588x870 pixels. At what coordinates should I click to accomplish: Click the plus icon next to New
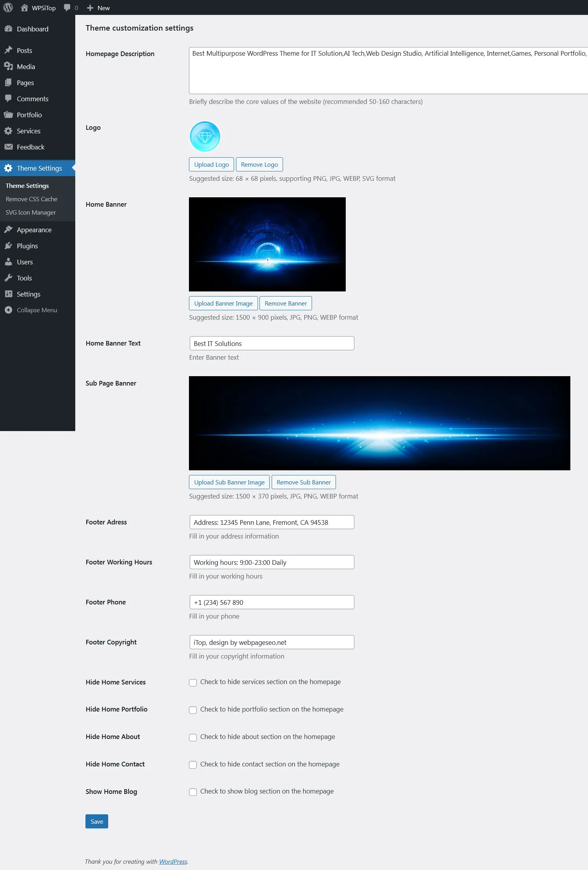(90, 8)
